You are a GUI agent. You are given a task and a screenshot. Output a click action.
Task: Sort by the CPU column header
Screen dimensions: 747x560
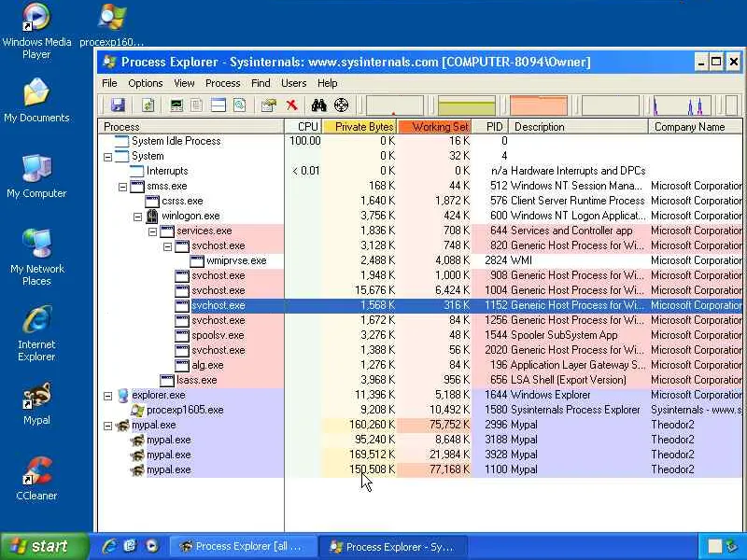303,127
